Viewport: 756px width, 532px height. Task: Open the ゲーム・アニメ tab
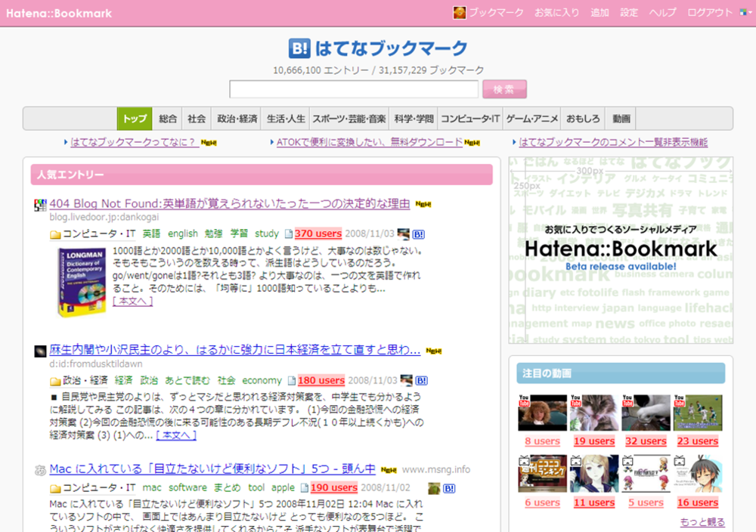pyautogui.click(x=531, y=119)
